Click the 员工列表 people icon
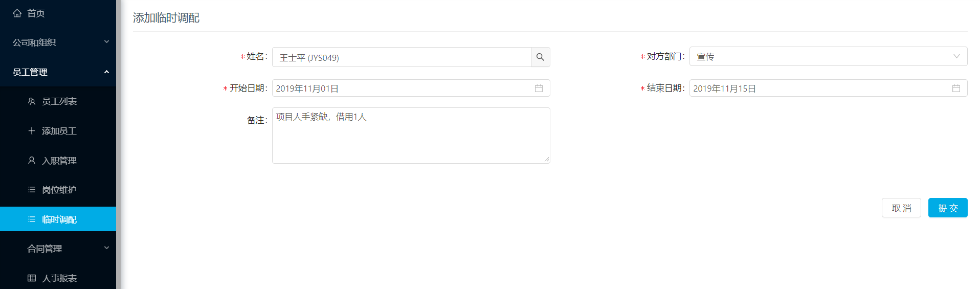Viewport: 980px width, 289px height. 32,101
